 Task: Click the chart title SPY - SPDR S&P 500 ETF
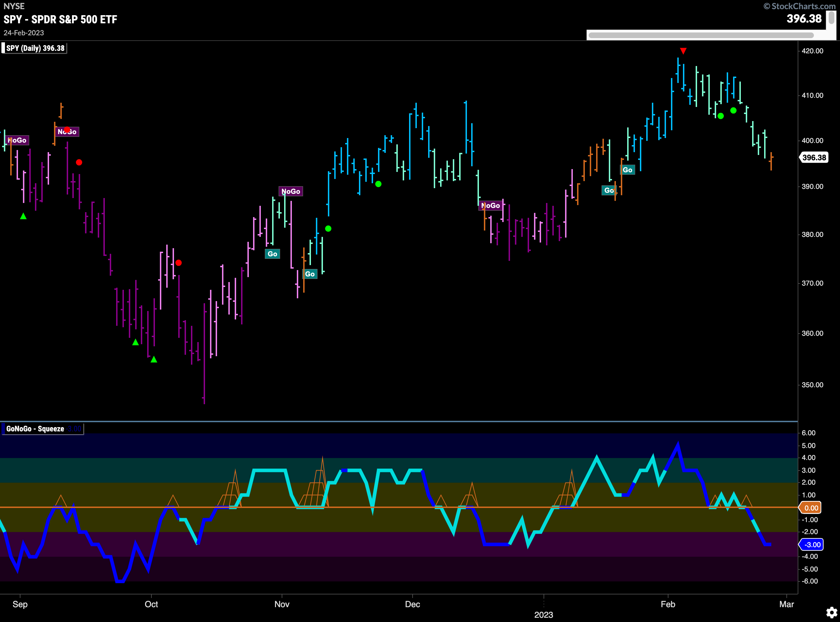pyautogui.click(x=60, y=19)
